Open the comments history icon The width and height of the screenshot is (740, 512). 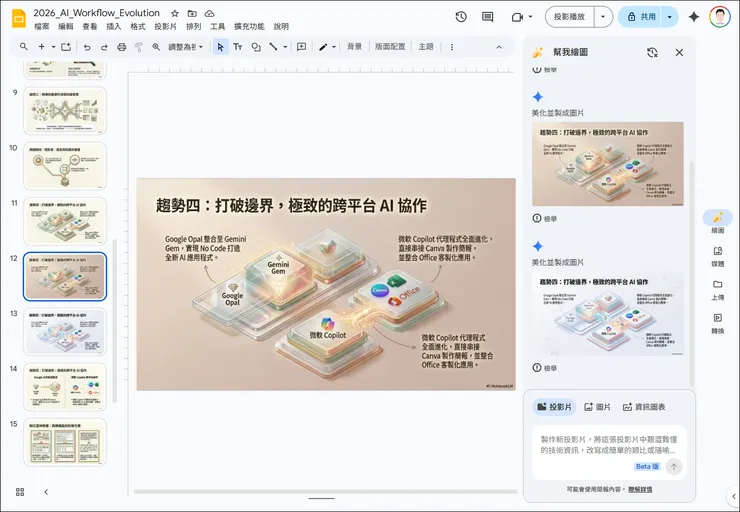488,17
